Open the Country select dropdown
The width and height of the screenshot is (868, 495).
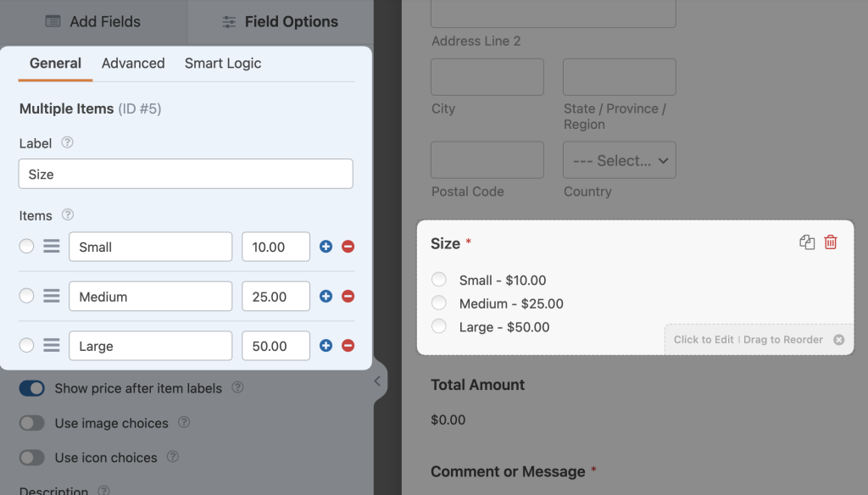pyautogui.click(x=619, y=159)
